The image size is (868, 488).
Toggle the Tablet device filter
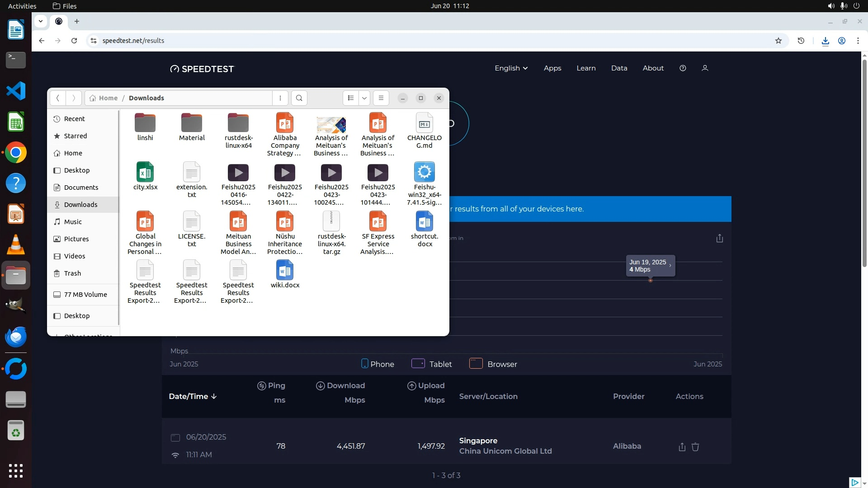(431, 364)
